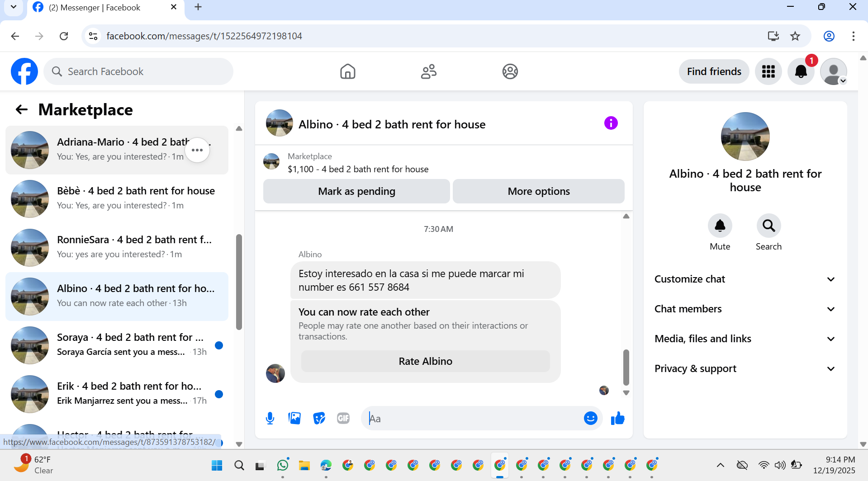Bookmark this page with the star

795,36
